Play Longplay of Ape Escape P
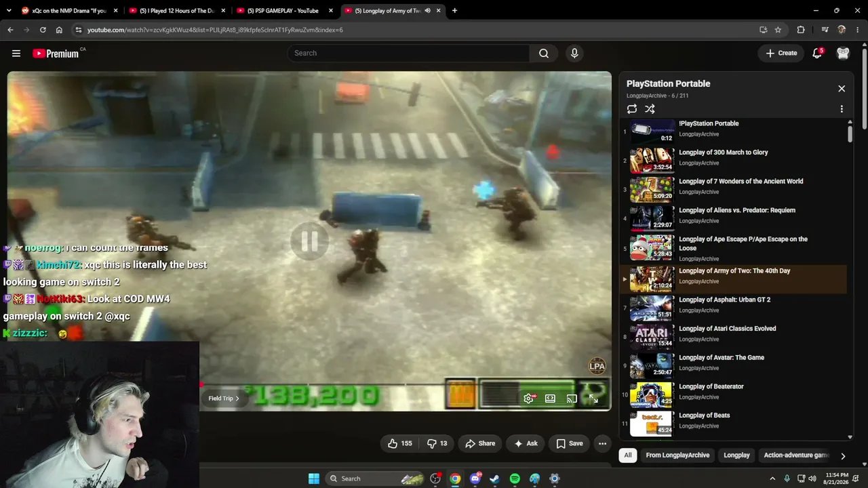Screen dimensions: 868x488 click(x=733, y=248)
